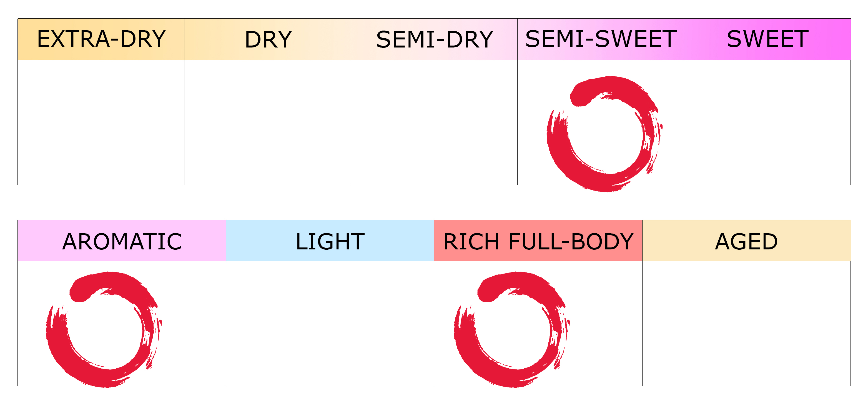
Task: Select the LIGHT header cell
Action: (x=330, y=241)
